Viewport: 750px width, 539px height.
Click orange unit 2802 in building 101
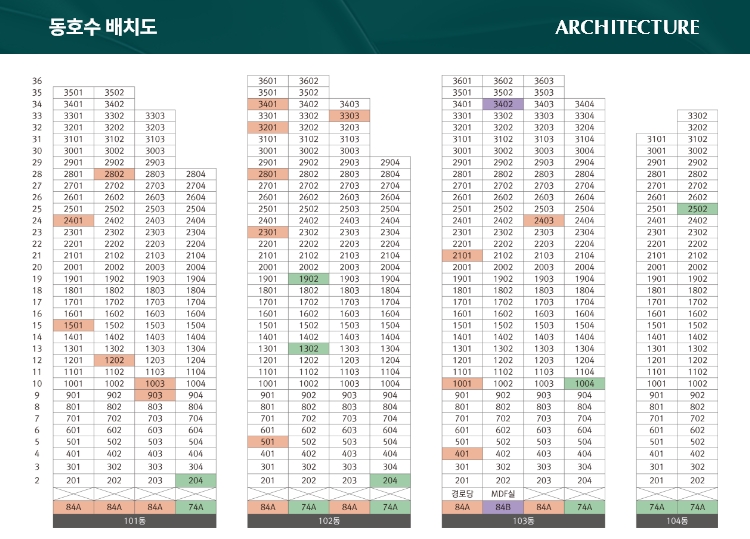[114, 174]
